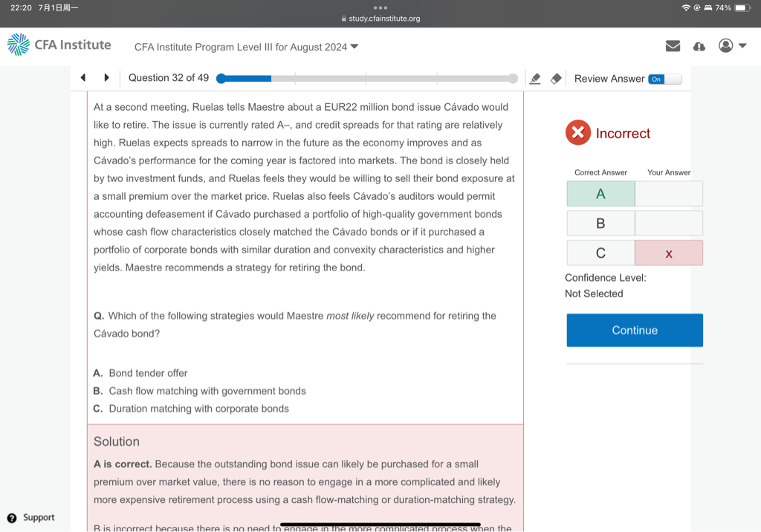Click the Solution heading
The image size is (761, 532).
click(117, 441)
